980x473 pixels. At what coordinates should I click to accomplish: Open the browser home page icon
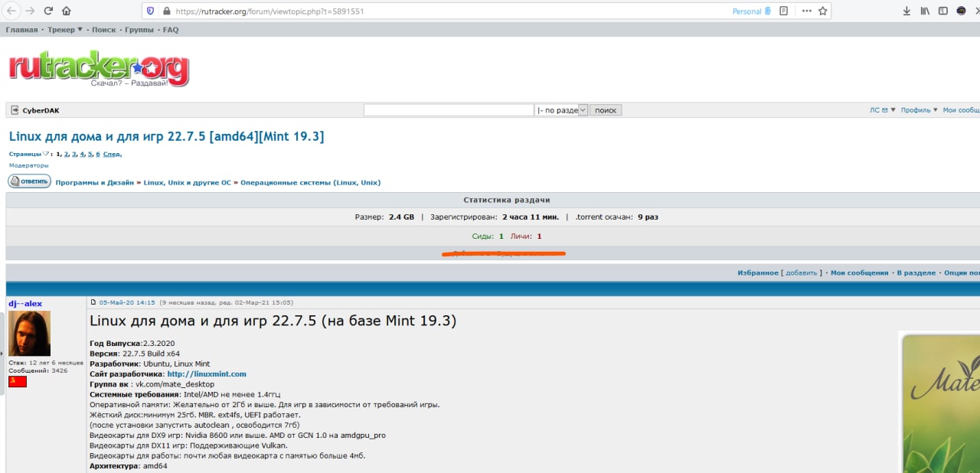point(67,11)
